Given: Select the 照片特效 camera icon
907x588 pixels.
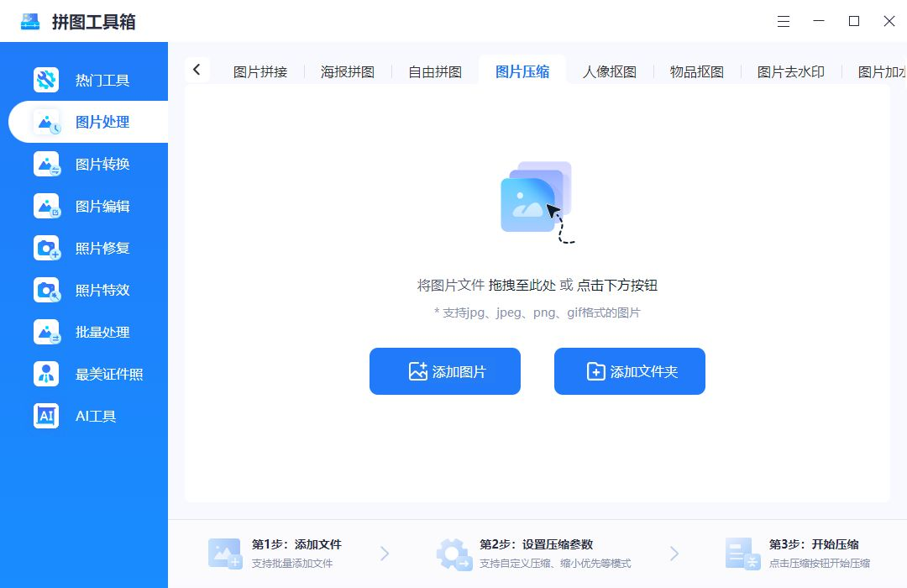Looking at the screenshot, I should point(46,290).
